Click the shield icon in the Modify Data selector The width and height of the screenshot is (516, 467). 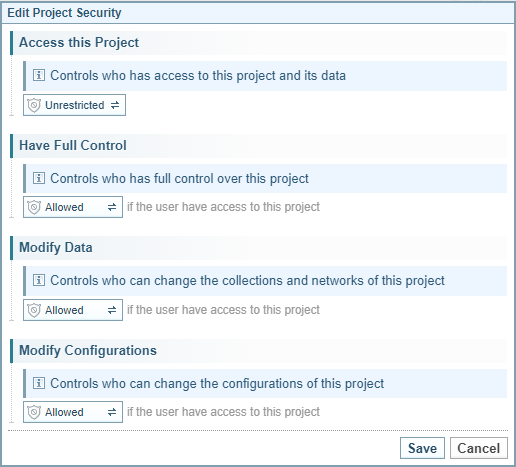click(x=34, y=310)
